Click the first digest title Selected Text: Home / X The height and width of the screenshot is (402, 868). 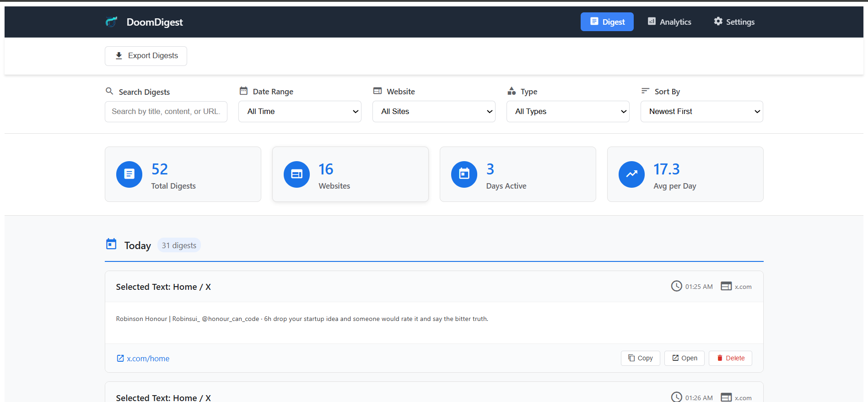point(163,287)
